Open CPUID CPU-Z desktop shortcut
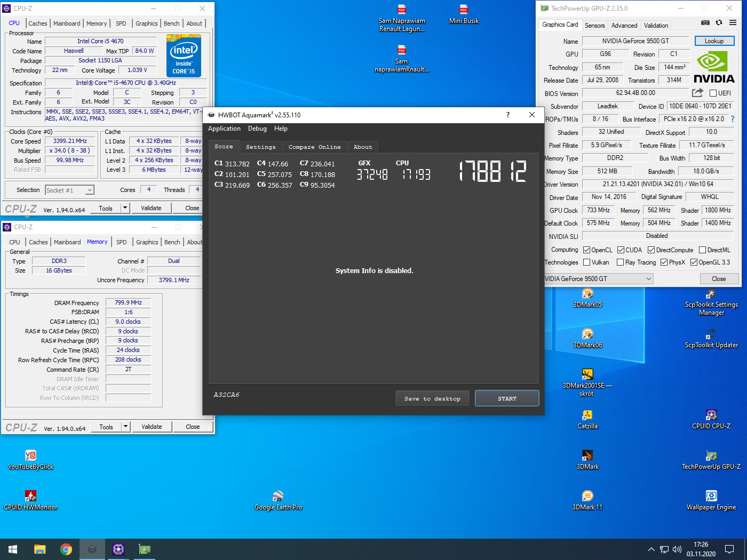 (x=711, y=420)
